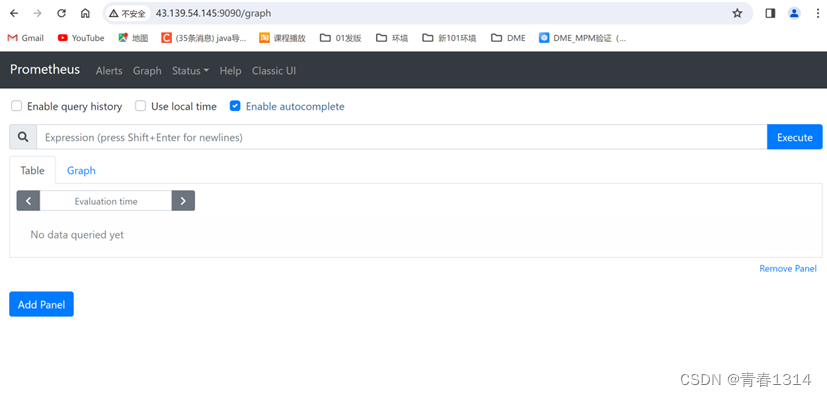Reload the page with the refresh icon
The image size is (827, 397).
61,14
